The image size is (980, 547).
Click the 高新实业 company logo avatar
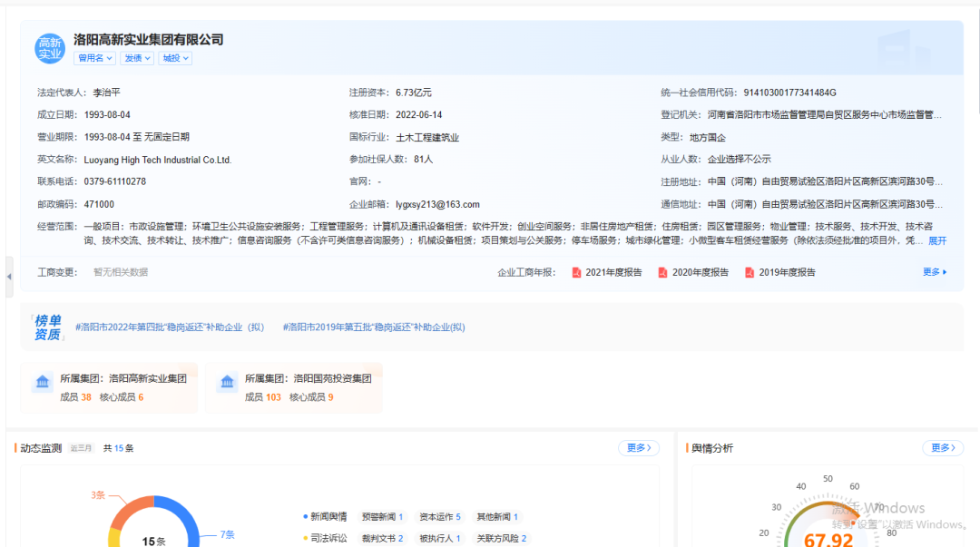coord(49,48)
